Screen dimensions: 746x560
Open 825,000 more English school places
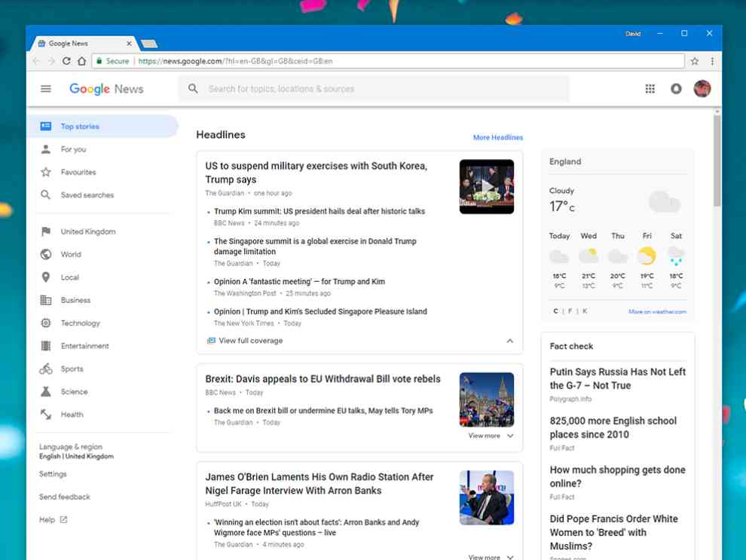613,428
